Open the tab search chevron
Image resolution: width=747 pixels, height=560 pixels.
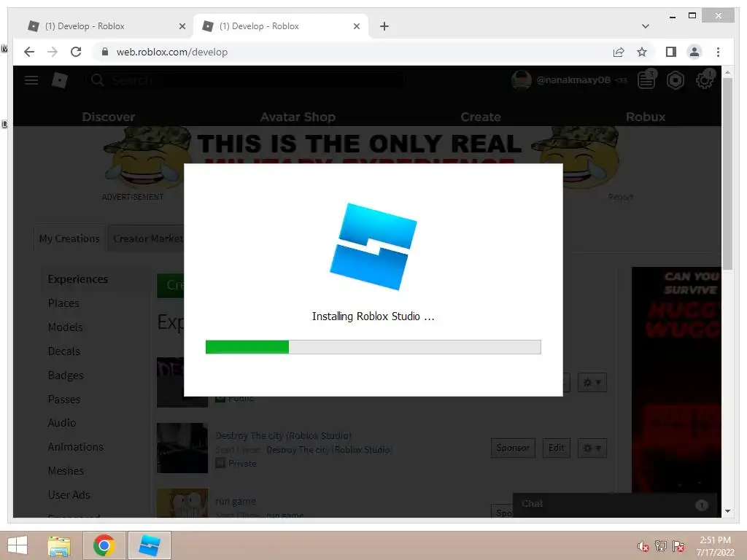(x=645, y=26)
